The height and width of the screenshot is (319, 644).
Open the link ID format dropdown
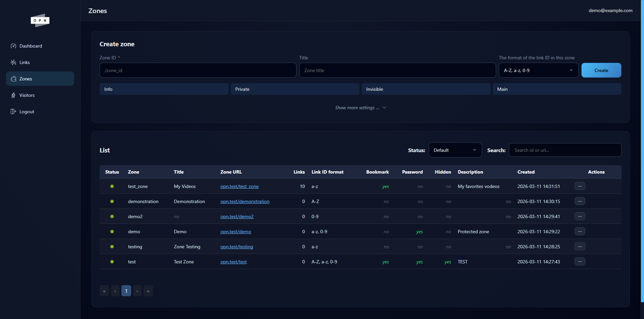pos(538,70)
